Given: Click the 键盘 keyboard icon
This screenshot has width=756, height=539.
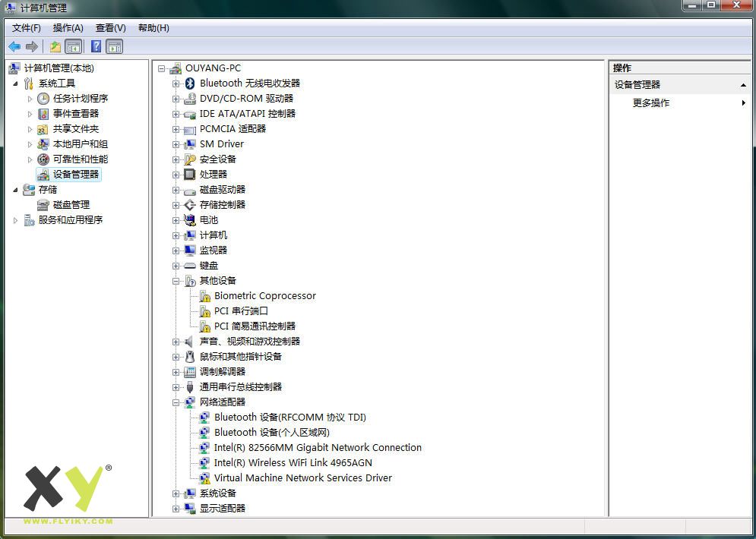Looking at the screenshot, I should (x=190, y=266).
